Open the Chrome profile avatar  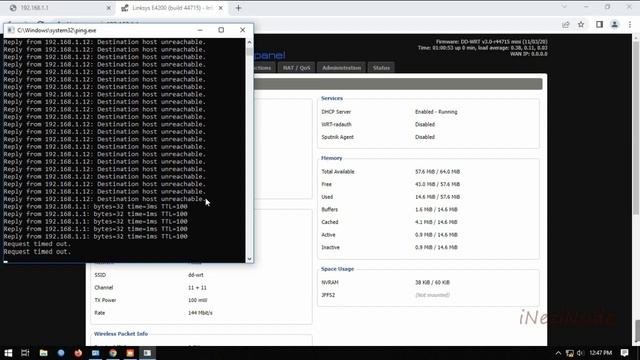pos(615,24)
